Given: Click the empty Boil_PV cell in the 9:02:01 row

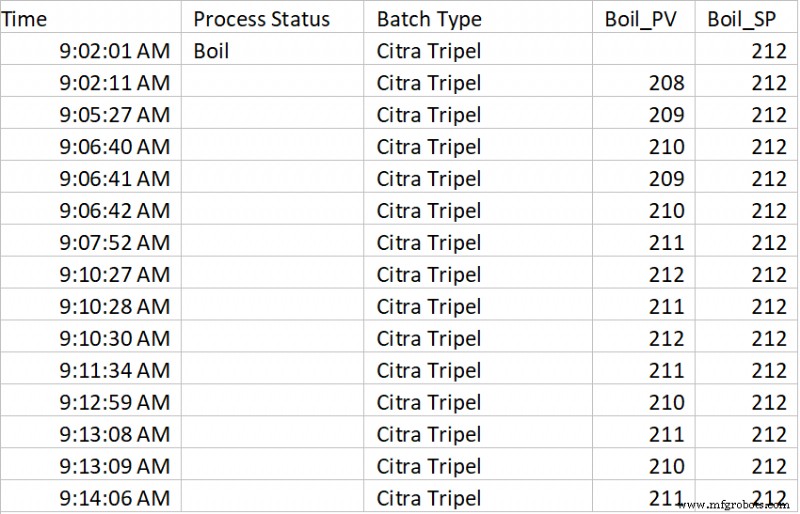Looking at the screenshot, I should tap(646, 51).
